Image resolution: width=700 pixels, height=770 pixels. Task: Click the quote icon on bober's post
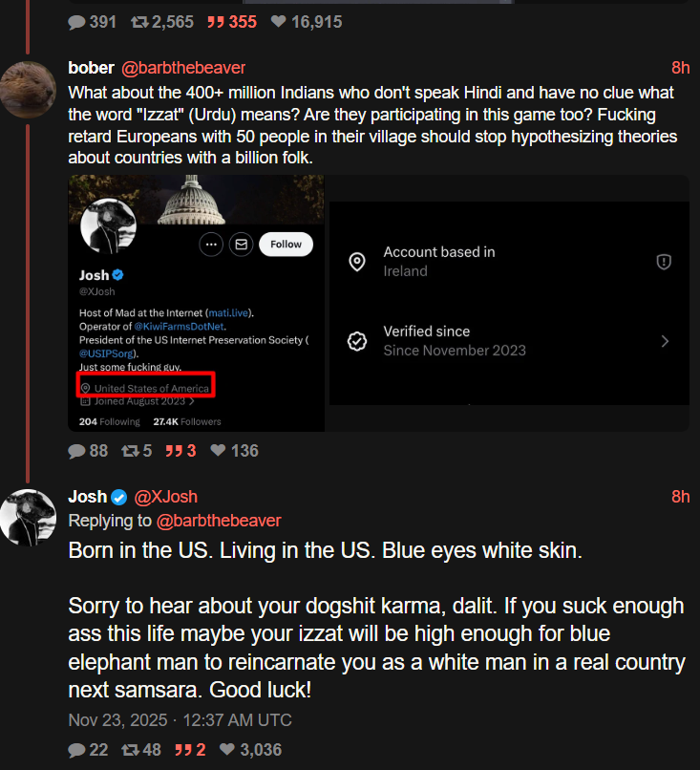tap(174, 451)
